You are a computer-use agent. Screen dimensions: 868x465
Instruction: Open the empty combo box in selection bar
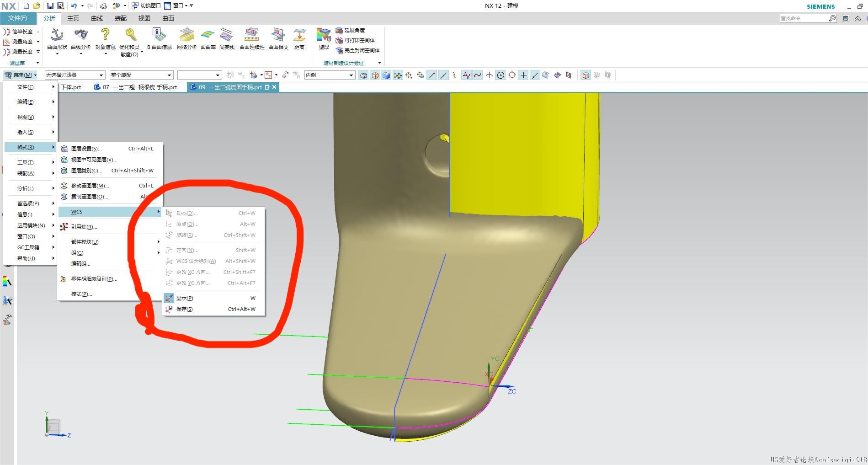click(x=199, y=75)
